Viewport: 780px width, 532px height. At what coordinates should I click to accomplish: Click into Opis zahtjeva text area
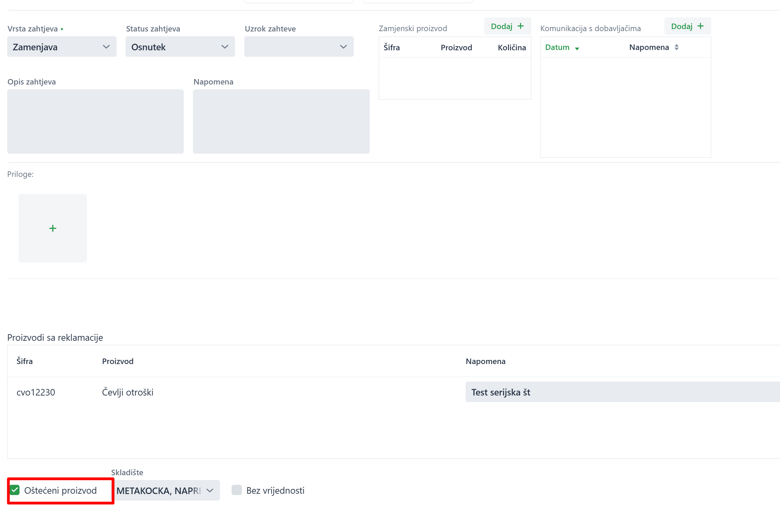click(95, 121)
